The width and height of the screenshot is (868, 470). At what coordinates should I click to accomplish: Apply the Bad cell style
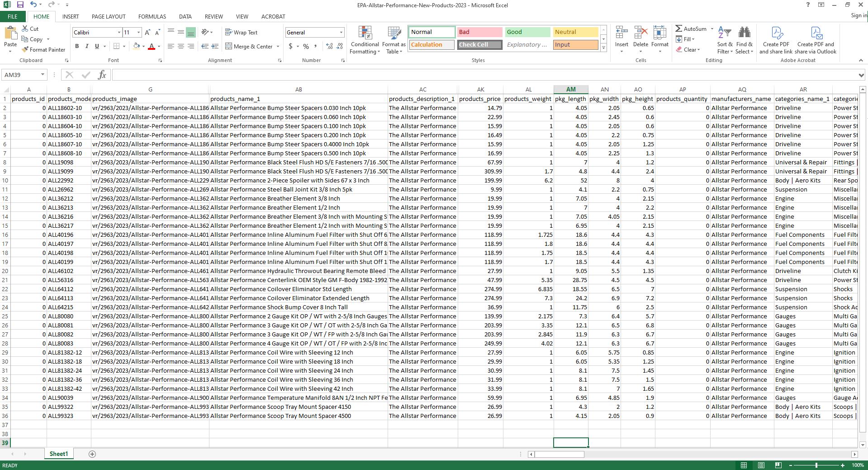(x=479, y=32)
